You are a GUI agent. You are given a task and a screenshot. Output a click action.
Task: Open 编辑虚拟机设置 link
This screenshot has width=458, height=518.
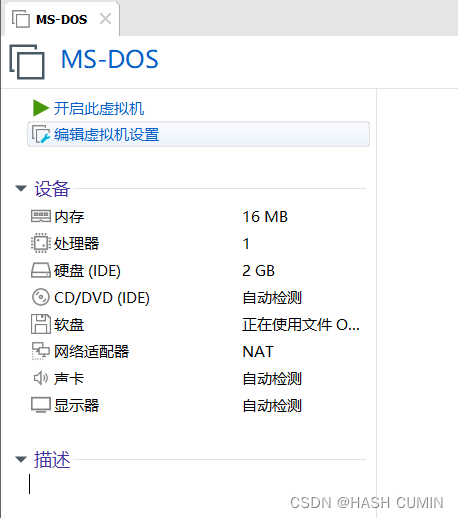[x=107, y=134]
